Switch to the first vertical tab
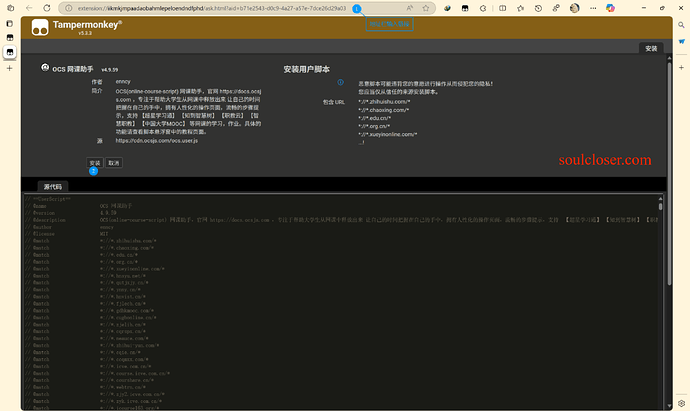The image size is (690, 411). click(10, 37)
